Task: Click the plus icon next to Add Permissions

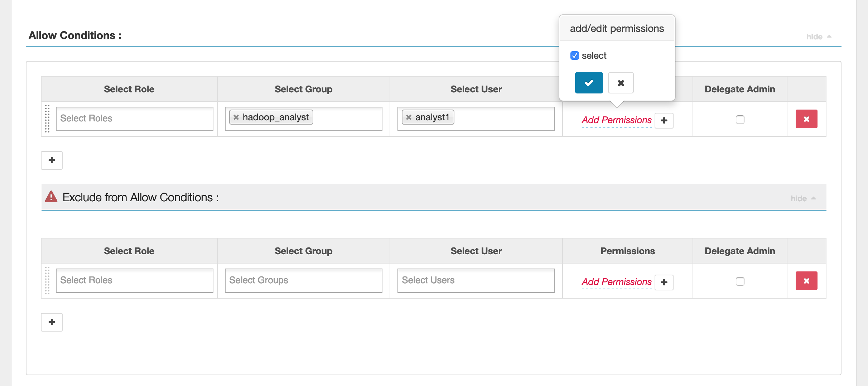Action: click(x=664, y=121)
